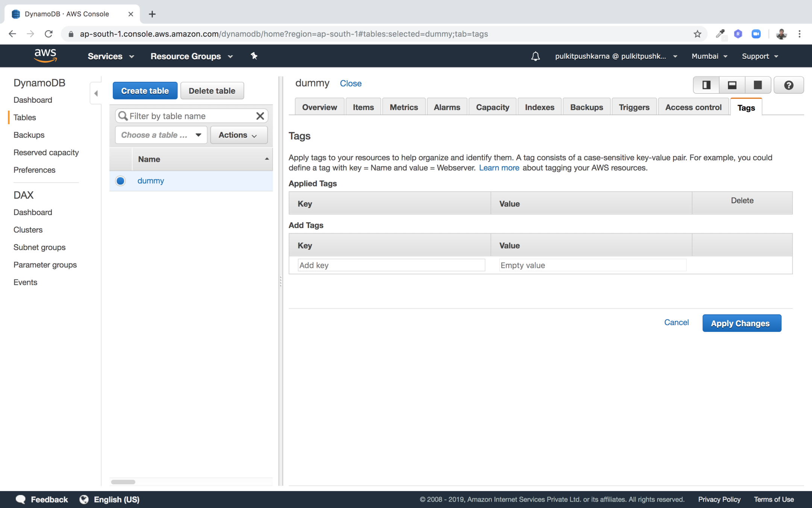Open the Mumbai region dropdown
The width and height of the screenshot is (812, 508).
click(709, 56)
